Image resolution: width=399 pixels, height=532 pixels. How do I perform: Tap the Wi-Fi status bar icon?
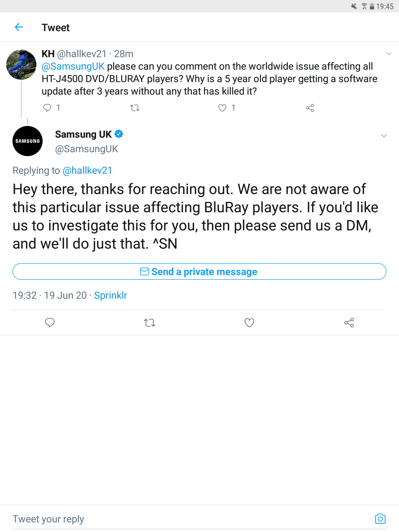[x=364, y=6]
